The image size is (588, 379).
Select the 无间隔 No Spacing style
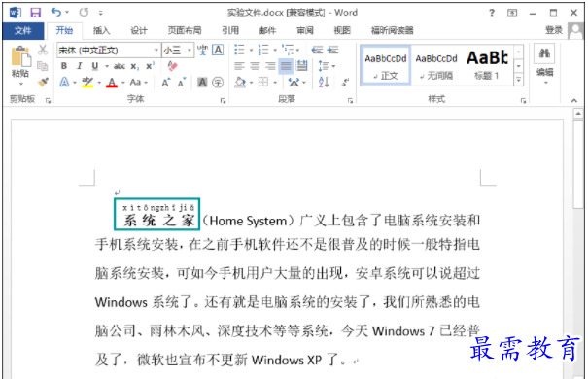tap(436, 66)
